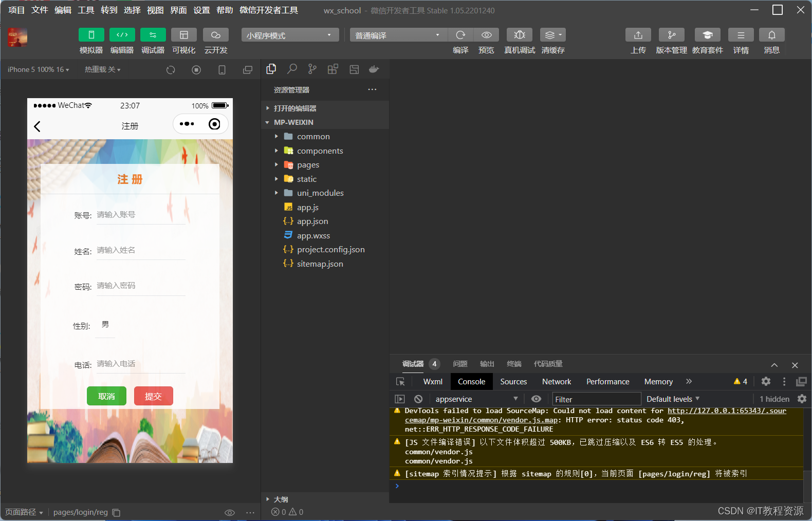This screenshot has height=521, width=812.
Task: Click the editor layout icon
Action: (354, 69)
